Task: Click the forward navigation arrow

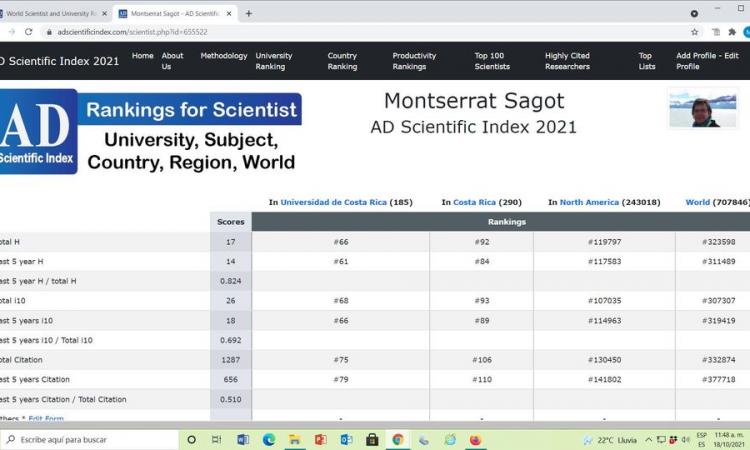Action: coord(12,32)
